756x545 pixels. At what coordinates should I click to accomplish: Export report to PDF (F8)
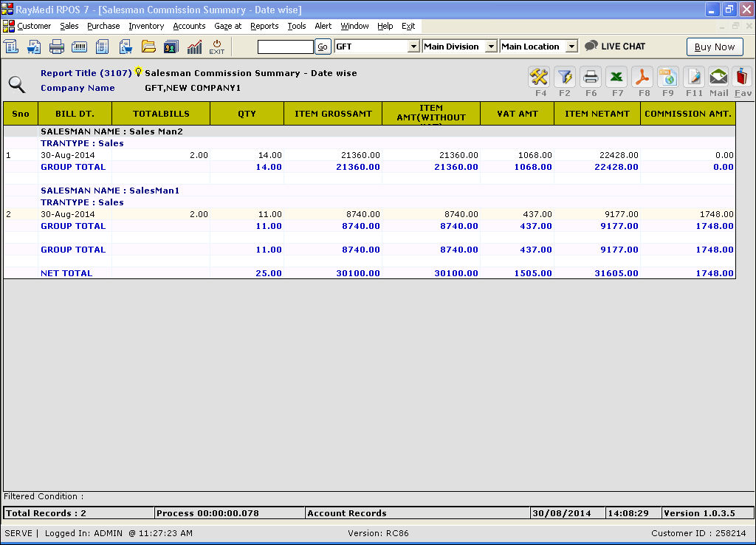click(642, 78)
